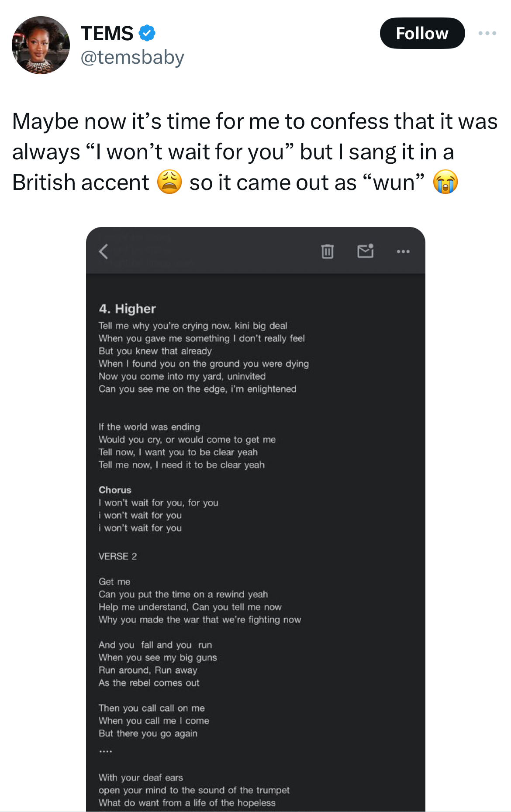Click the lyric "As the rebel comes out"
This screenshot has height=812, width=511.
coord(149,683)
